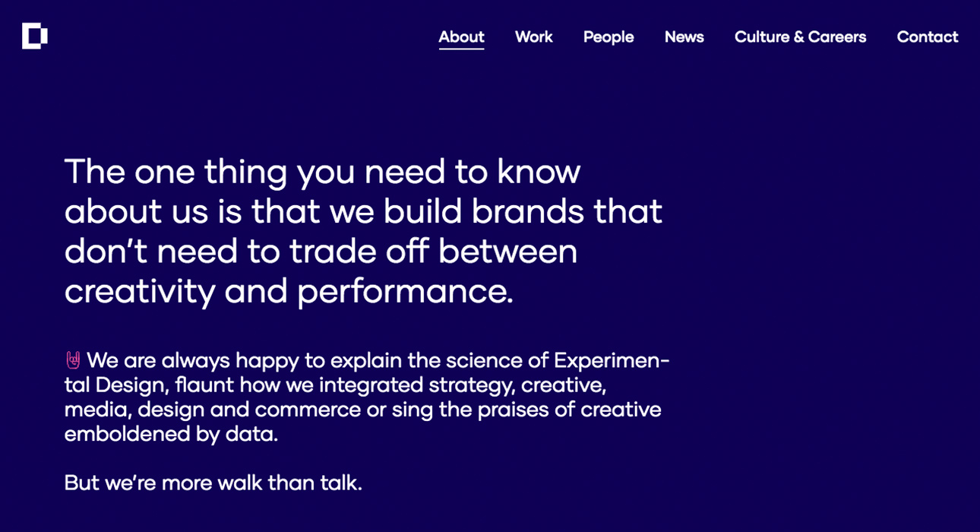Select the Contact link in the navigation
The image size is (980, 532).
click(x=927, y=37)
